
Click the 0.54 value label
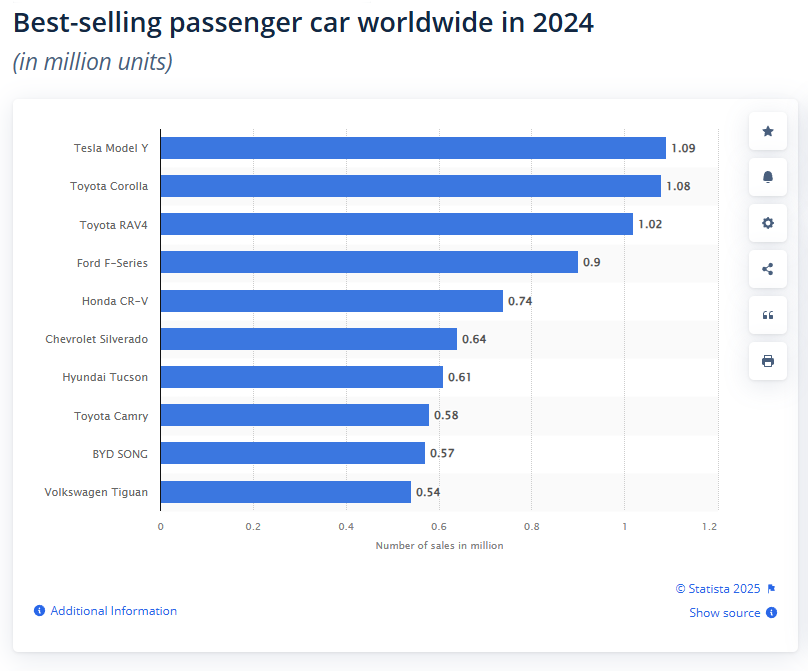(x=428, y=492)
